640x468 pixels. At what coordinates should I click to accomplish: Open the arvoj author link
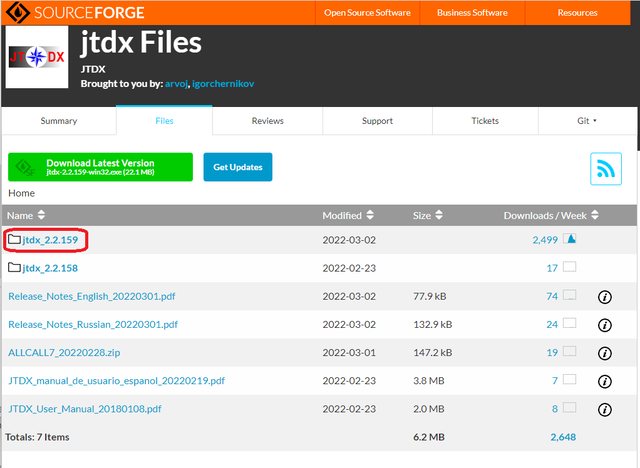(x=176, y=84)
